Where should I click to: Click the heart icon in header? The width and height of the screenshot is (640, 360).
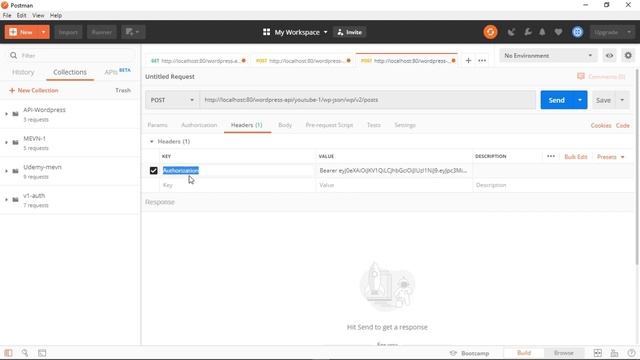[558, 32]
